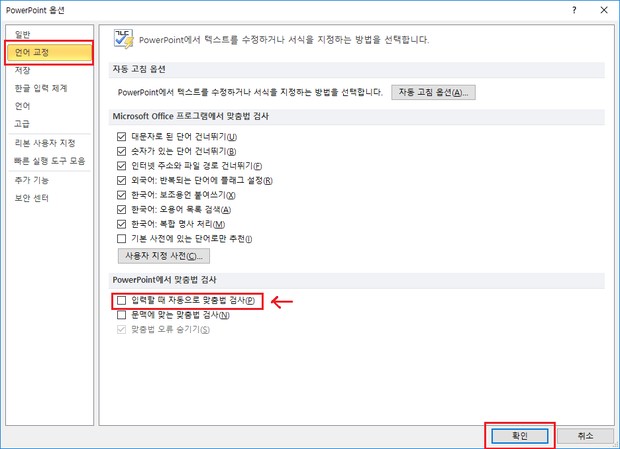Click the 자동 고침 옵션 section header
The height and width of the screenshot is (449, 620).
139,69
